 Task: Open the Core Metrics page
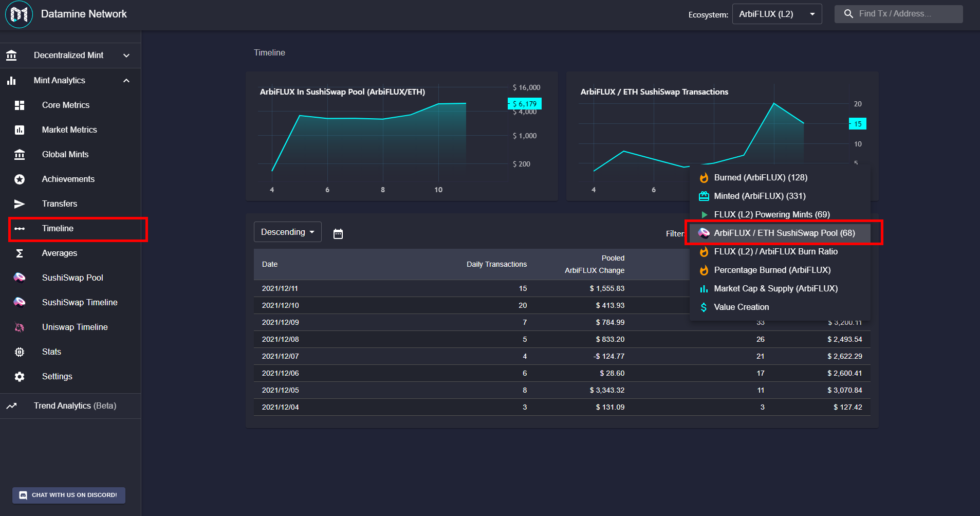coord(70,105)
